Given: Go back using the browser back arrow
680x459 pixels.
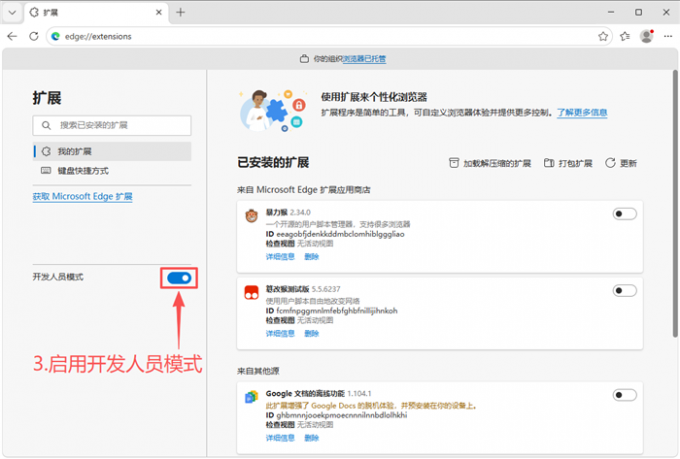Looking at the screenshot, I should (x=12, y=36).
